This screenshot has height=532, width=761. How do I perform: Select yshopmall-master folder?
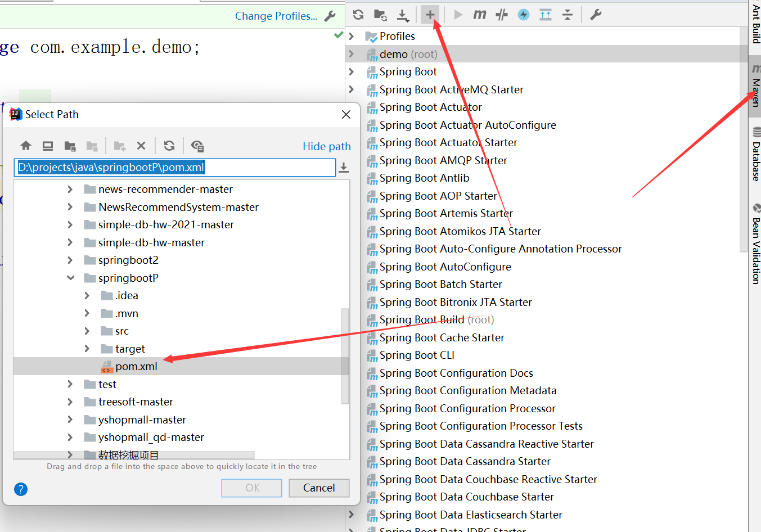coord(142,420)
